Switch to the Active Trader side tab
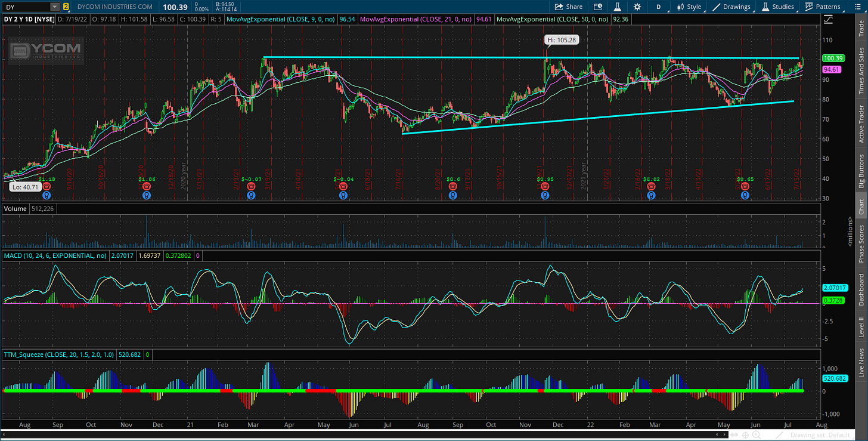Image resolution: width=868 pixels, height=441 pixels. [x=860, y=124]
